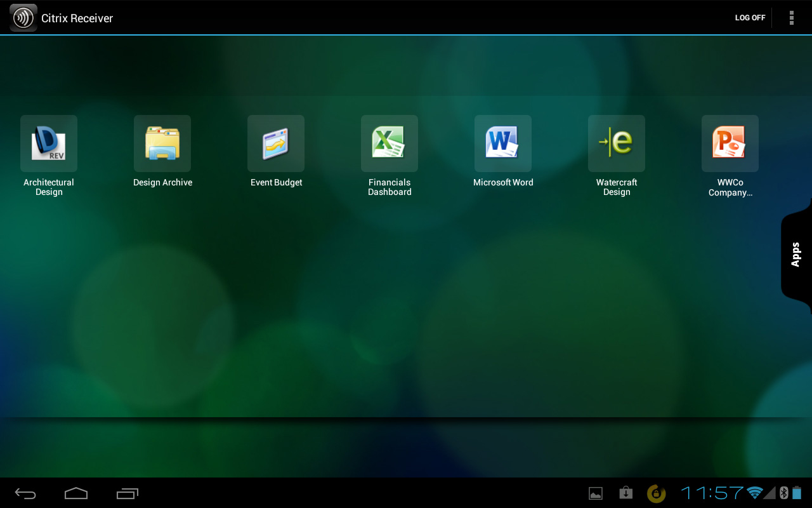
Task: Click the Microsoft Word label text
Action: (x=503, y=182)
